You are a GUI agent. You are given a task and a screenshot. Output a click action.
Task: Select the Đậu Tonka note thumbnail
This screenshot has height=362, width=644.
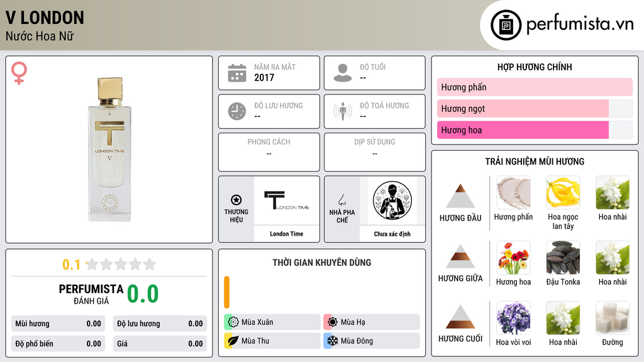[563, 258]
